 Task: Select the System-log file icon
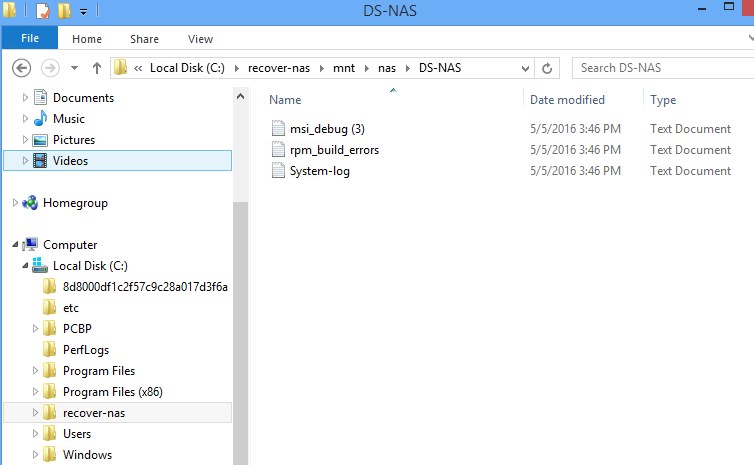click(278, 171)
